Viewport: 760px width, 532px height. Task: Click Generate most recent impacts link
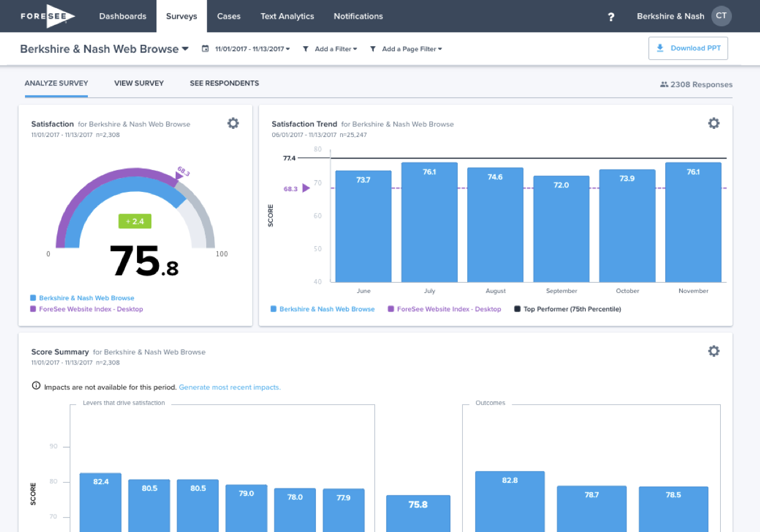(x=230, y=387)
